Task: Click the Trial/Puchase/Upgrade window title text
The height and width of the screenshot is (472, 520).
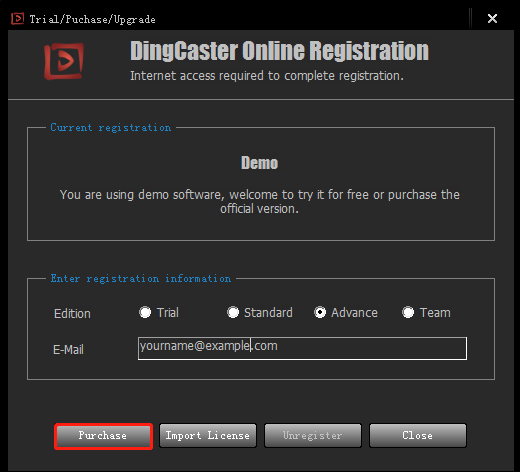Action: pos(92,19)
